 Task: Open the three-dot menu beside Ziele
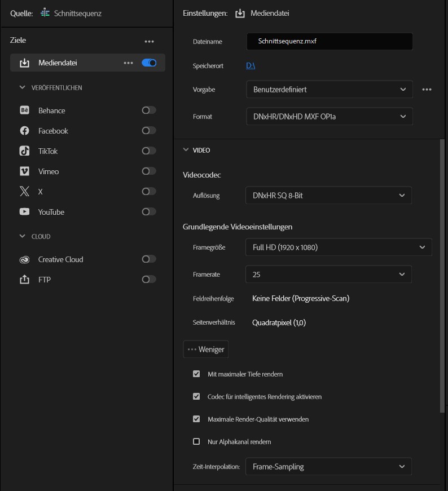(x=149, y=41)
